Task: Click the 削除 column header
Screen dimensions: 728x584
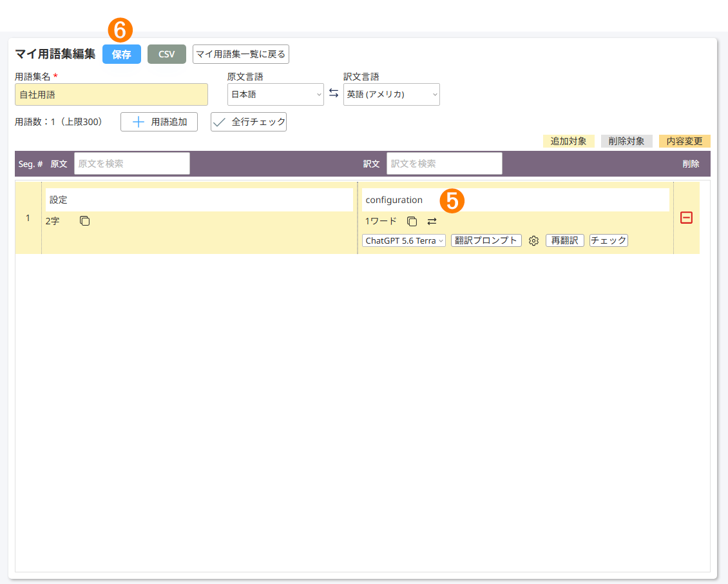Action: [691, 164]
